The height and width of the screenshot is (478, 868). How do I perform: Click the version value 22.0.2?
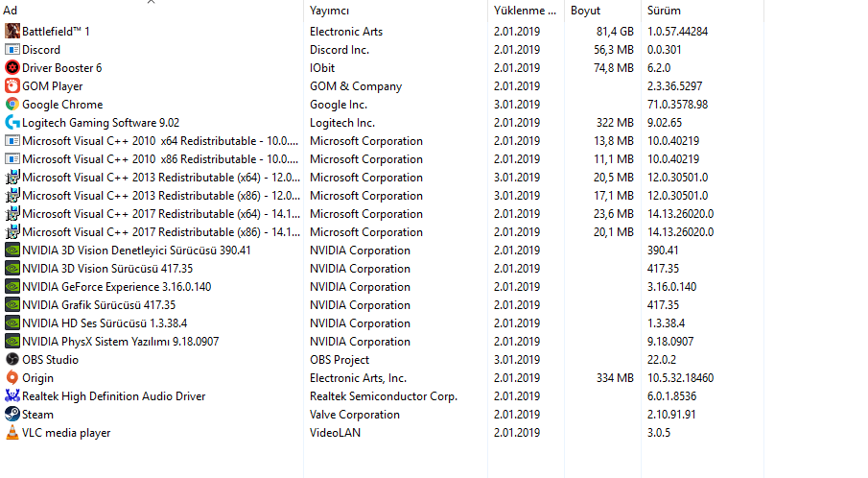point(662,360)
